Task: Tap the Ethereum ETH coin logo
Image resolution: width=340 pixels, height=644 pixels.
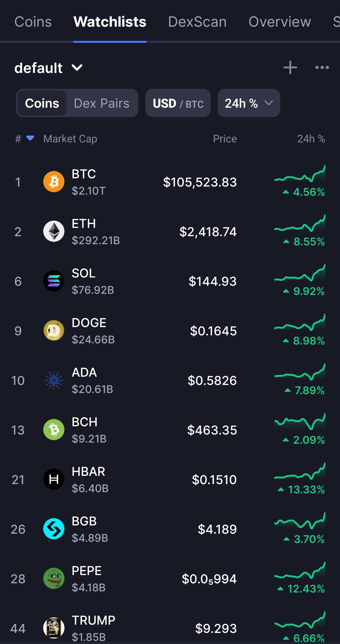Action: point(54,231)
